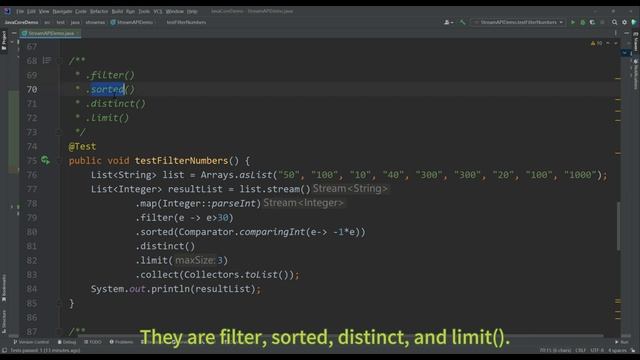Viewport: 640px width, 360px height.
Task: Click testFilterNumbers method name on line 75
Action: click(x=181, y=161)
